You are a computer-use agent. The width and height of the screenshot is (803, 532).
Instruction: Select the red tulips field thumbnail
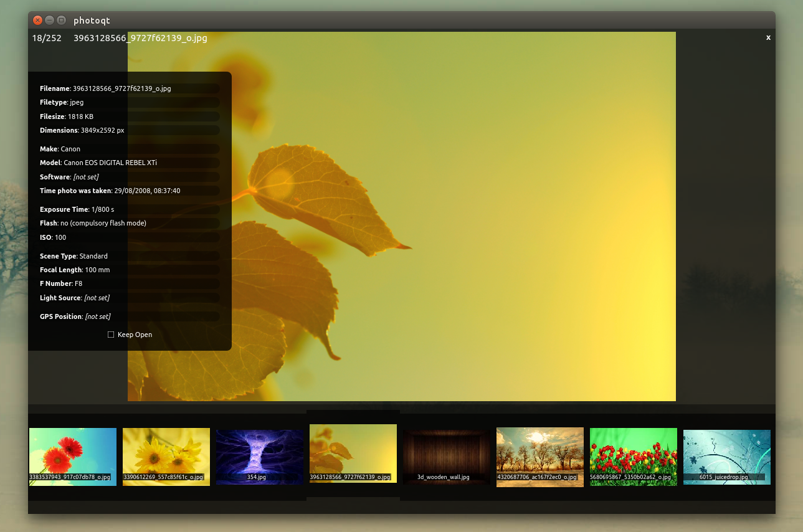634,457
